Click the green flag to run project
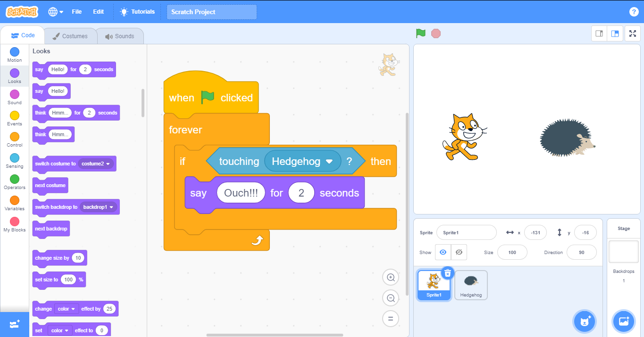Screen dimensions: 644x337 pyautogui.click(x=420, y=33)
